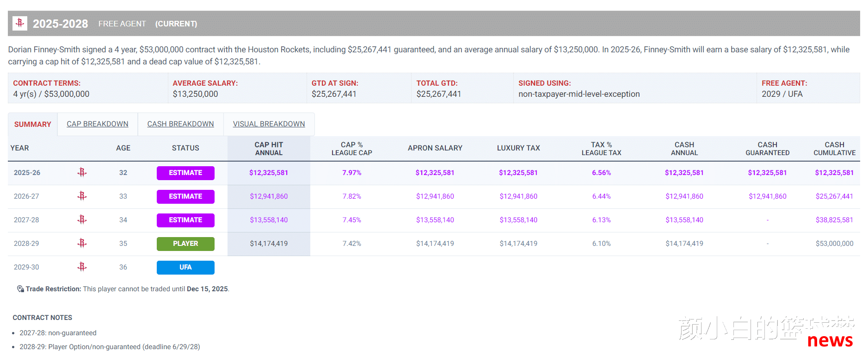Click the TOTAL GTD value
868x357 pixels.
(x=439, y=94)
